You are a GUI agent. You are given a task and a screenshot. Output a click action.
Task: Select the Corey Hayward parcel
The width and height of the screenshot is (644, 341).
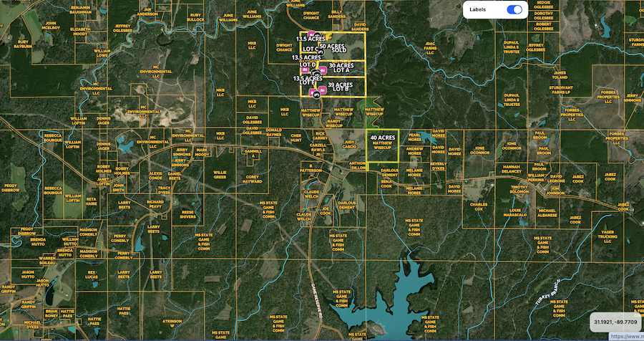coord(252,179)
